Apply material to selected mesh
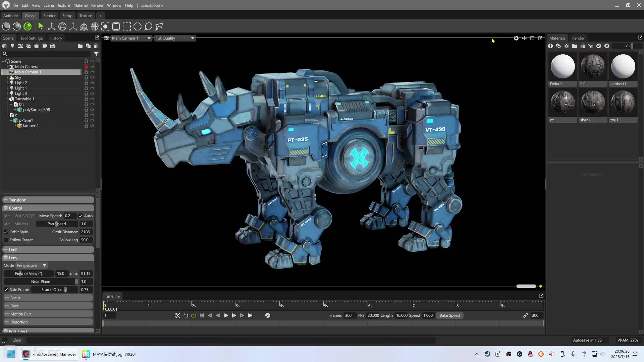The width and height of the screenshot is (644, 362). tap(591, 46)
